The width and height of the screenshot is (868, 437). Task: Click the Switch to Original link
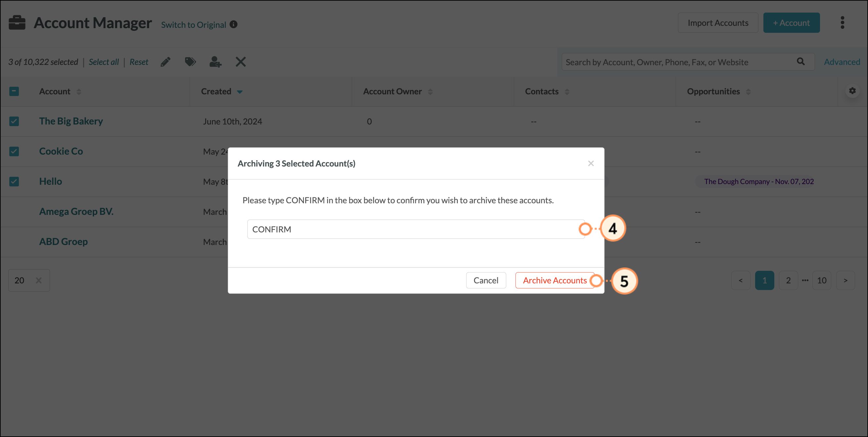click(193, 24)
